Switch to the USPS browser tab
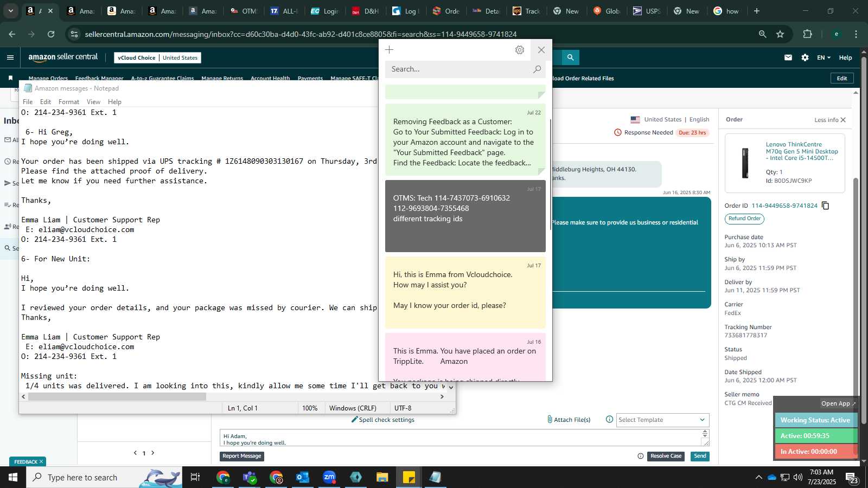The image size is (868, 488). click(647, 11)
